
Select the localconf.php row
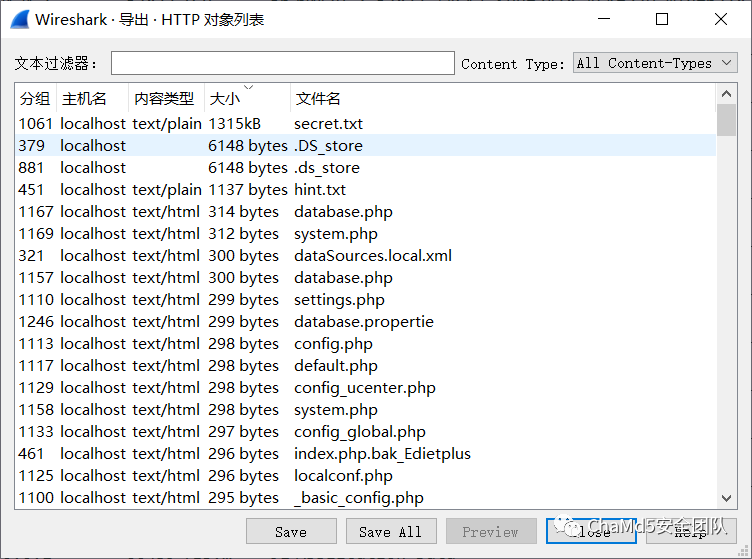pyautogui.click(x=365, y=477)
